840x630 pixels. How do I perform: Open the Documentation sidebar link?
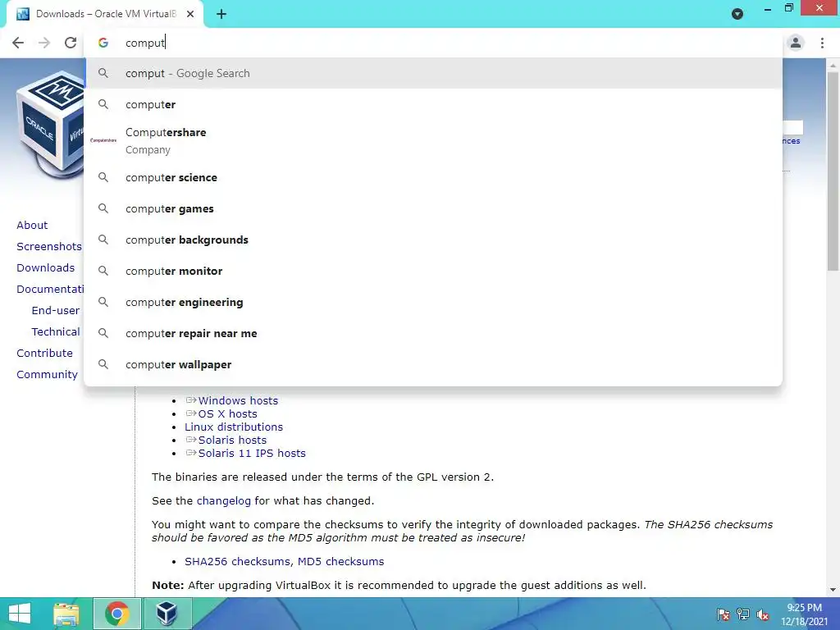point(50,290)
